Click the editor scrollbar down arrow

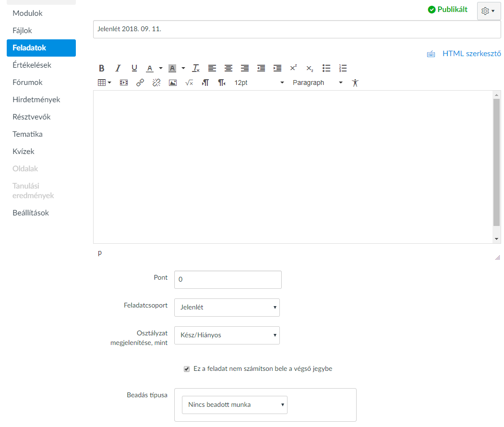coord(497,239)
